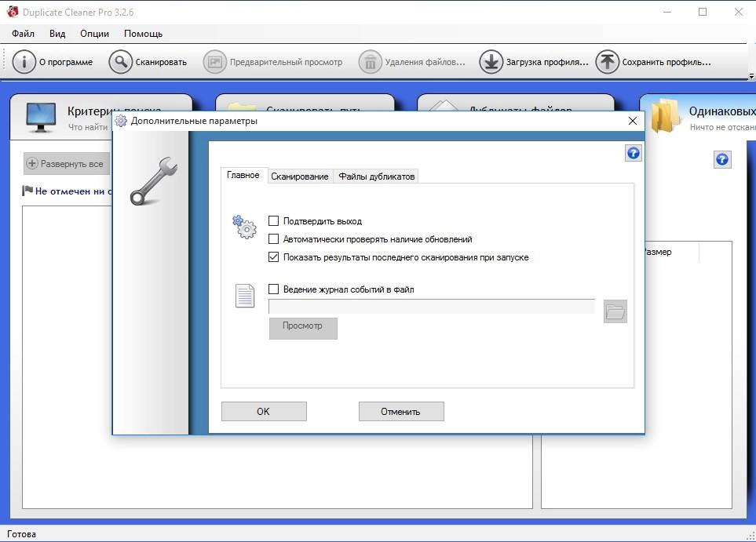Confirm settings with the OK button
Screen dimensions: 756x542
[264, 412]
